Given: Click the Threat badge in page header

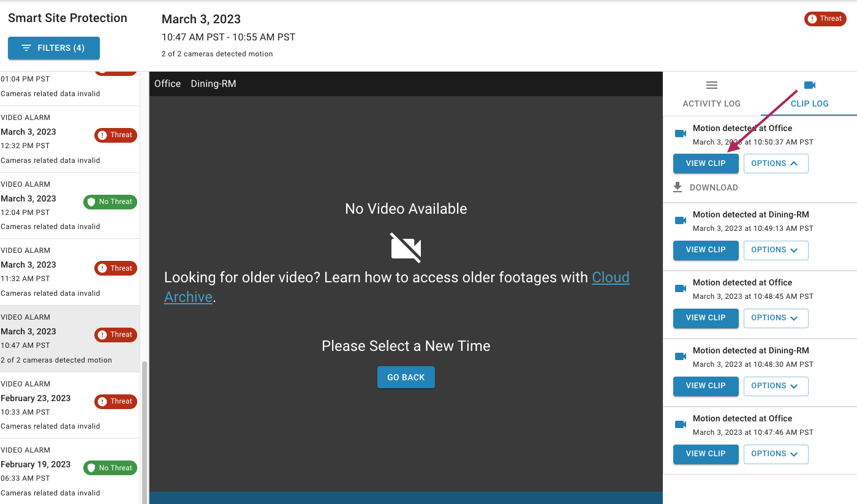Looking at the screenshot, I should point(825,19).
